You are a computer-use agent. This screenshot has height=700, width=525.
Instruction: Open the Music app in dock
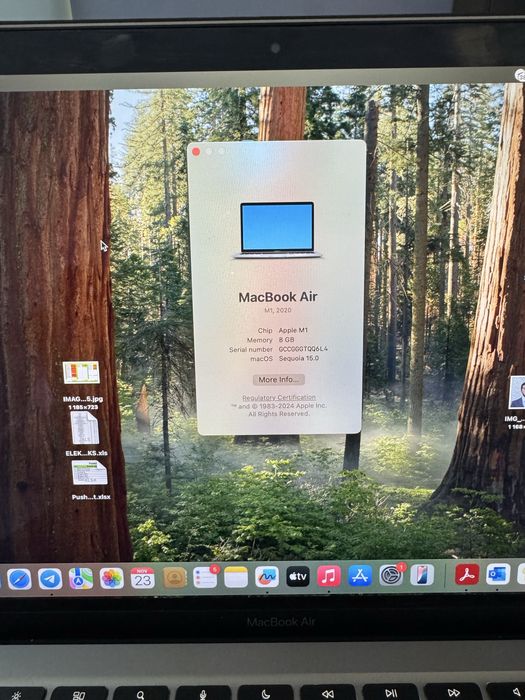point(329,576)
